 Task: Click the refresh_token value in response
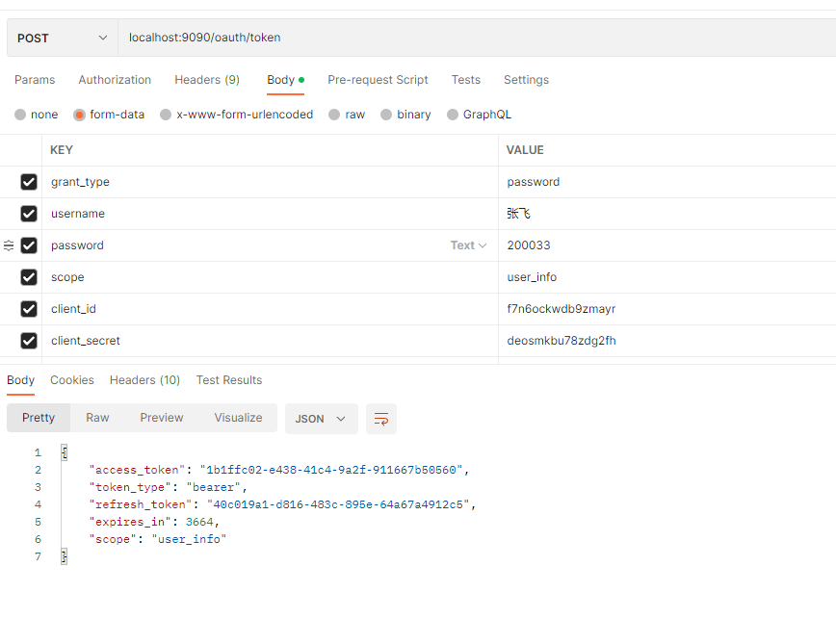coord(338,504)
